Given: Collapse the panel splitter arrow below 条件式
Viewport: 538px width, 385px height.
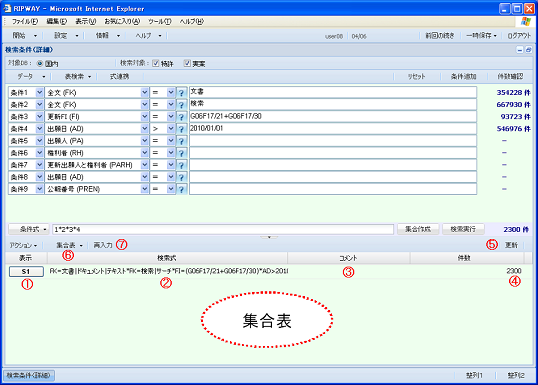Looking at the screenshot, I should tap(269, 237).
